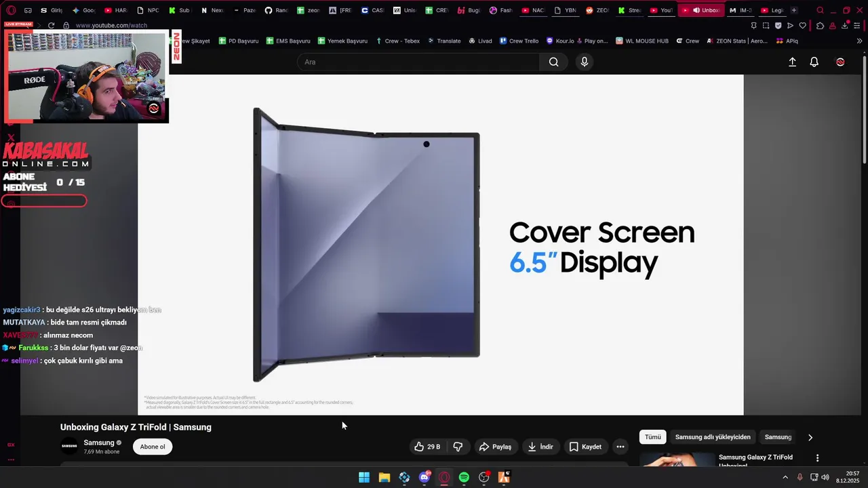Focus the Ara search field
Image resolution: width=868 pixels, height=488 pixels.
click(418, 62)
